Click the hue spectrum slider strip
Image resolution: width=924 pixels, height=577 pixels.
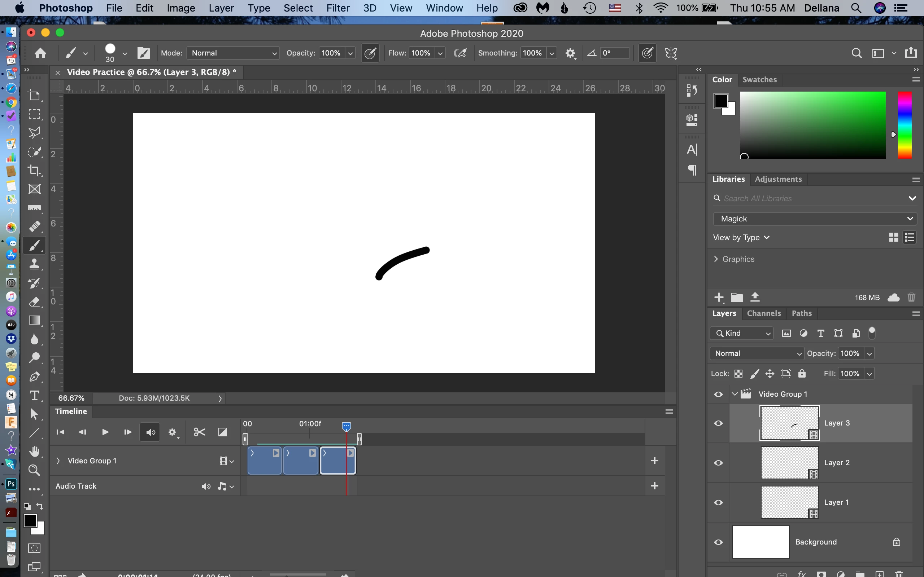pyautogui.click(x=904, y=125)
